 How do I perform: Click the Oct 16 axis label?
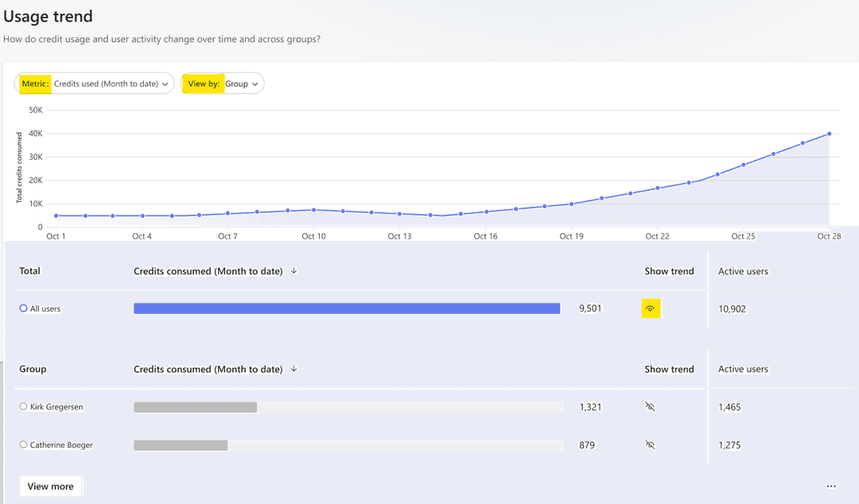[485, 236]
